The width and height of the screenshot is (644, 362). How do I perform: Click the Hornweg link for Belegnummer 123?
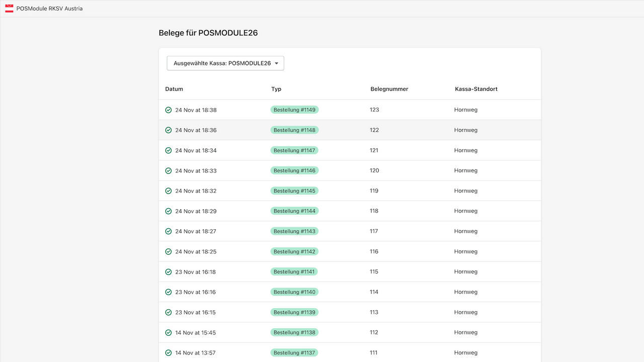(465, 110)
